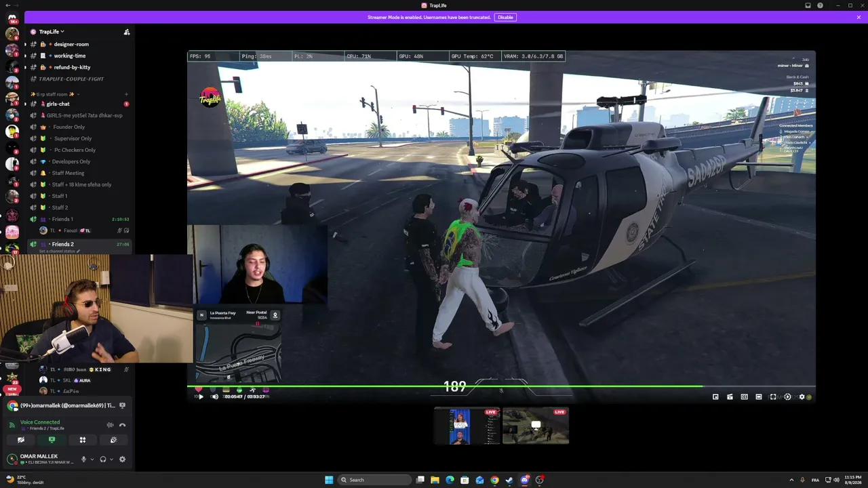Screen dimensions: 868x488
Task: Join the Supervisor Only voice channel
Action: (x=79, y=138)
